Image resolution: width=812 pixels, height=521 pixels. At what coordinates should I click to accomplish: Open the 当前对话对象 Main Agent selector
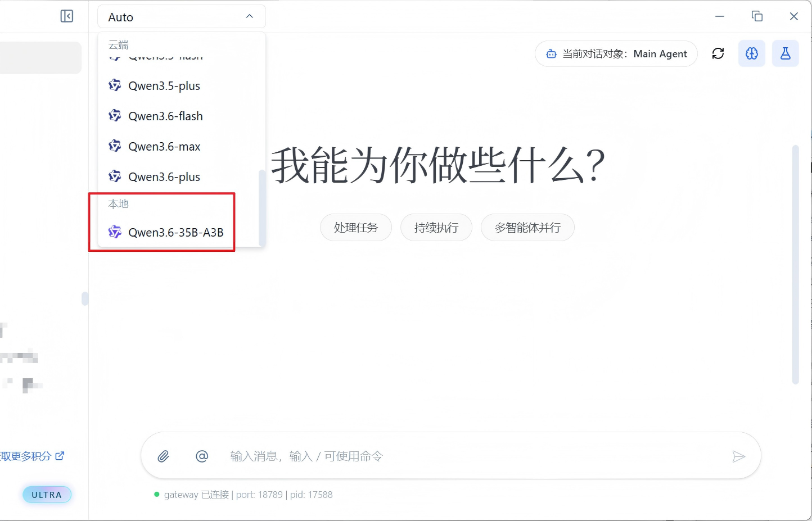pyautogui.click(x=616, y=54)
